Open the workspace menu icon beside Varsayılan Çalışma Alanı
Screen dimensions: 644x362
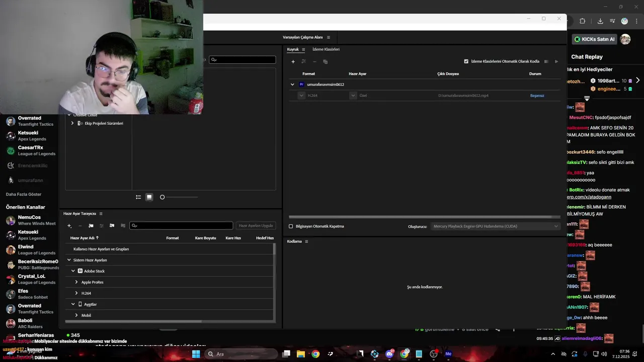coord(329,37)
